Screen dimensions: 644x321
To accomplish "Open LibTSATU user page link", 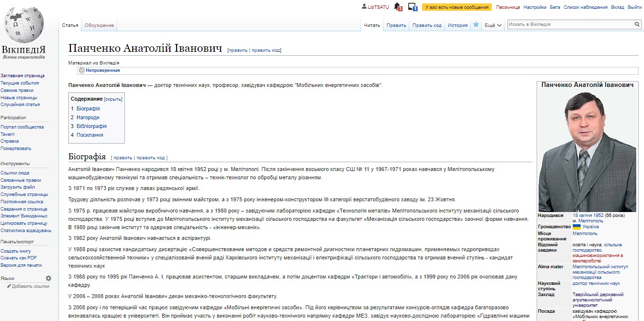I will (378, 7).
